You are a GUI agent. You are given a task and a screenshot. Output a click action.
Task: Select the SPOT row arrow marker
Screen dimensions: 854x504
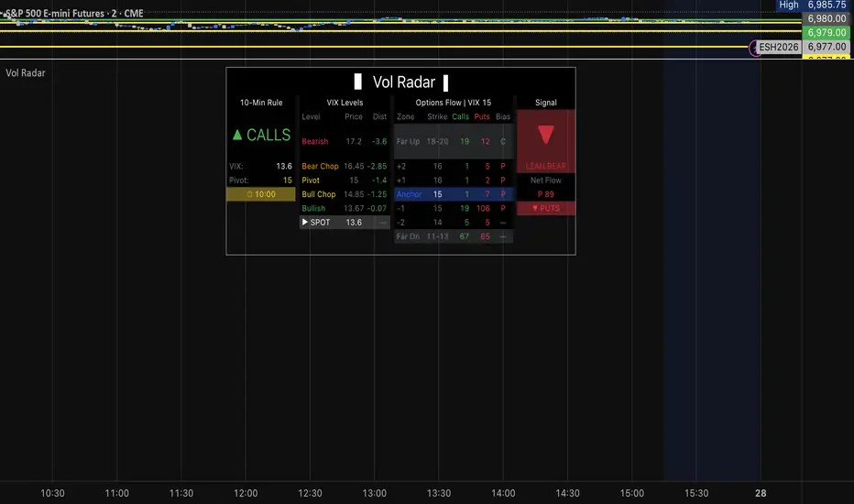pos(305,223)
